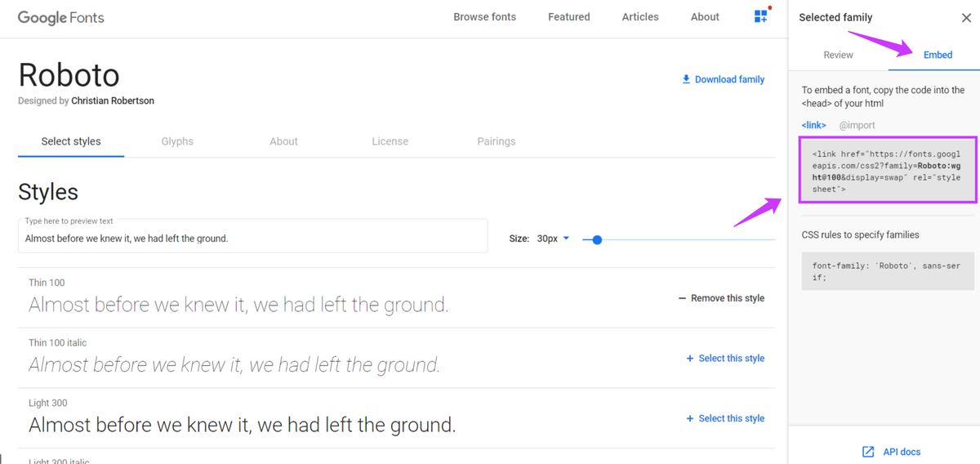Click the Roboto family title
980x464 pixels.
tap(69, 75)
